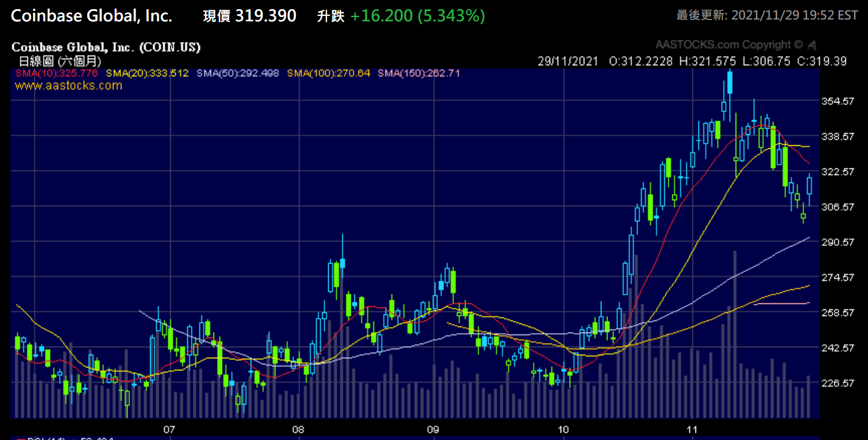Click the 現價 label
This screenshot has width=868, height=440.
coord(217,16)
